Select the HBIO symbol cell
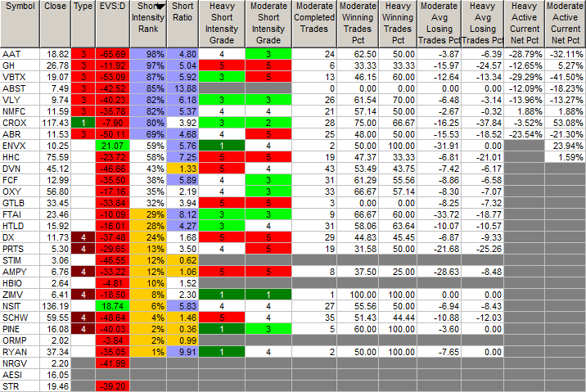Screen dimensions: 586x392 point(20,283)
